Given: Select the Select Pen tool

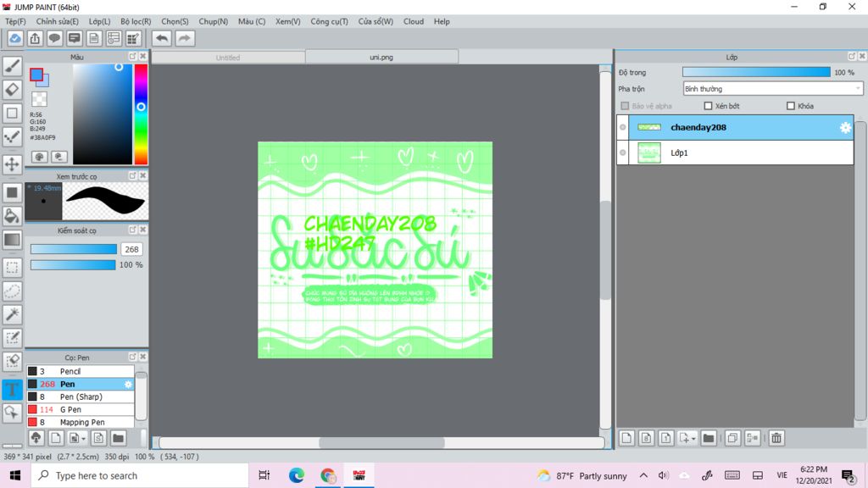Looking at the screenshot, I should [12, 338].
